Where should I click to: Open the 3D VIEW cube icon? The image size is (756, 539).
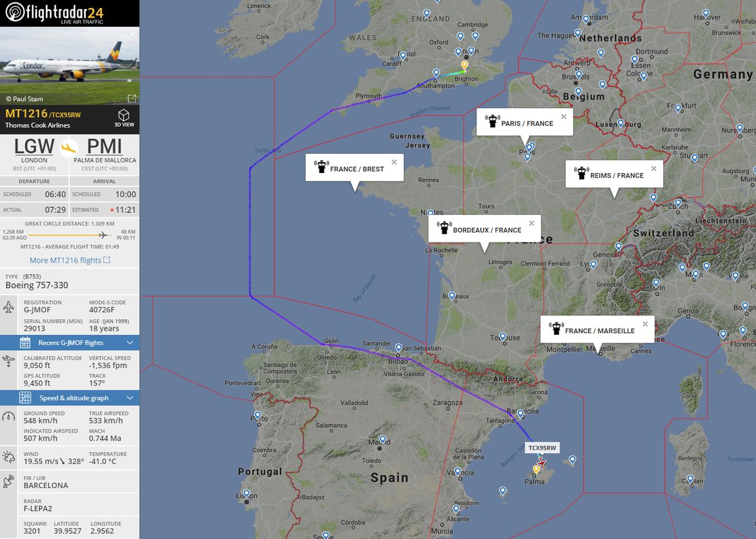pos(123,115)
